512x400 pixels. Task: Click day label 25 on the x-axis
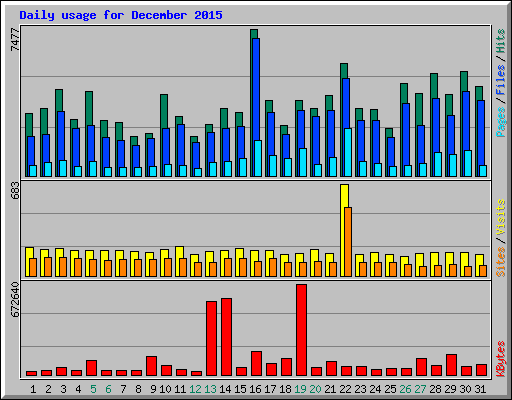(390, 389)
